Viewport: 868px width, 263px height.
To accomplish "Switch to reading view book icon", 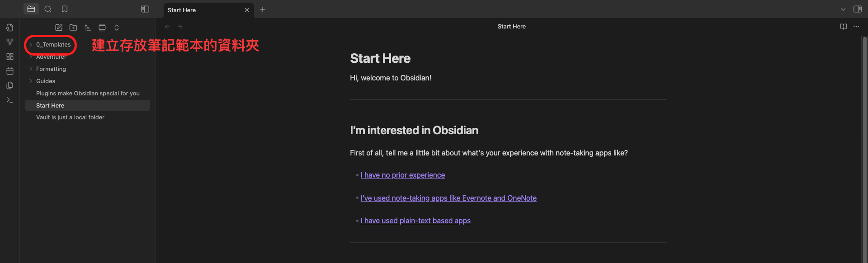I will 844,27.
